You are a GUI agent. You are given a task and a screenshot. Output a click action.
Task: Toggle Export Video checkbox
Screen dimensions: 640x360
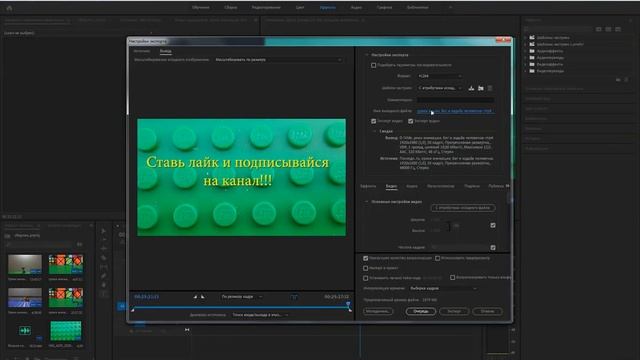point(373,121)
